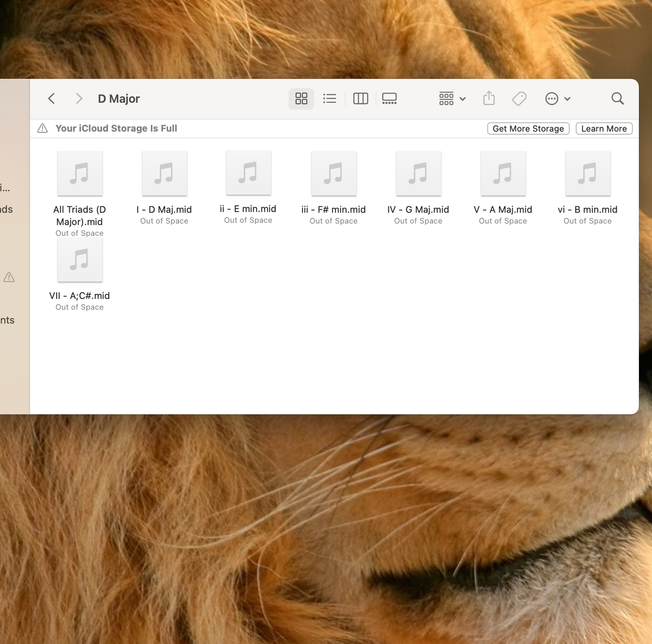Select the V - A Maj.mid file icon
The width and height of the screenshot is (652, 644).
click(503, 174)
